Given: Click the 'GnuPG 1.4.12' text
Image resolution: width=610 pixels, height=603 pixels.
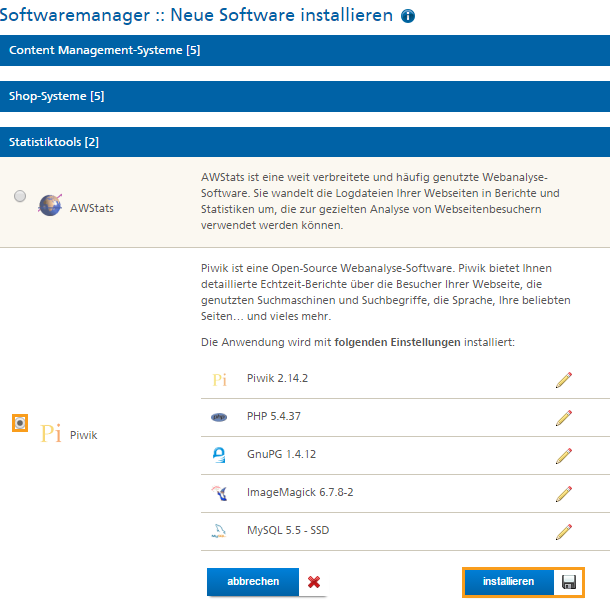Looking at the screenshot, I should click(x=281, y=454).
